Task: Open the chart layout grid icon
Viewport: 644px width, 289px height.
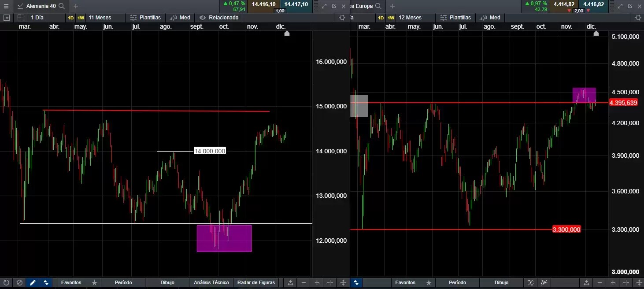Action: pos(21,18)
